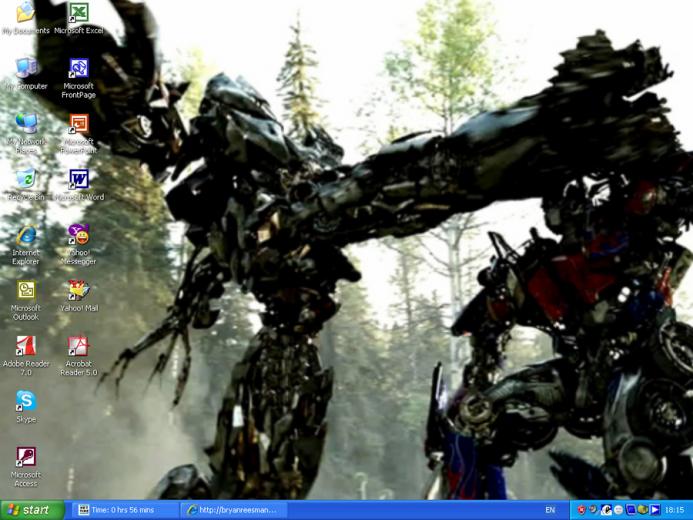Click the red shield tray icon

pos(582,510)
